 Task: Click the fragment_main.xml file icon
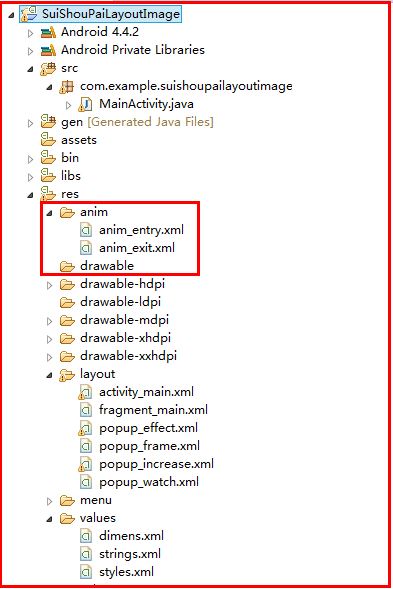click(x=86, y=410)
